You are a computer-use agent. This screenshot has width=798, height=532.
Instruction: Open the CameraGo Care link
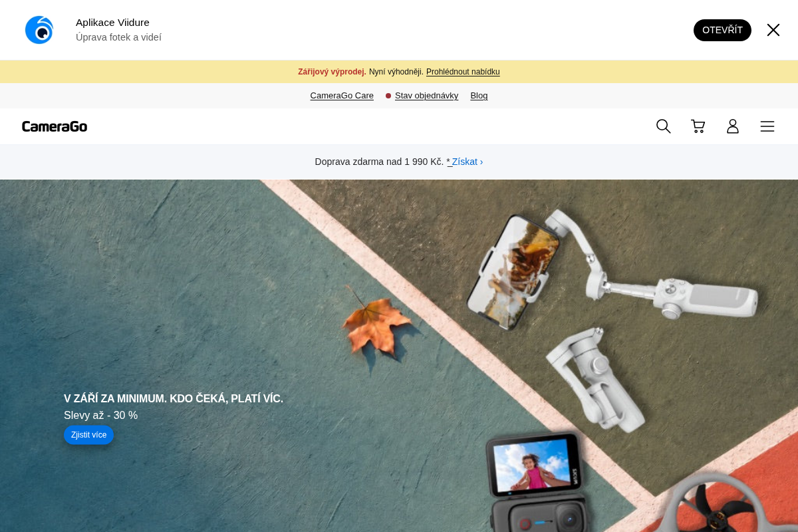coord(342,96)
